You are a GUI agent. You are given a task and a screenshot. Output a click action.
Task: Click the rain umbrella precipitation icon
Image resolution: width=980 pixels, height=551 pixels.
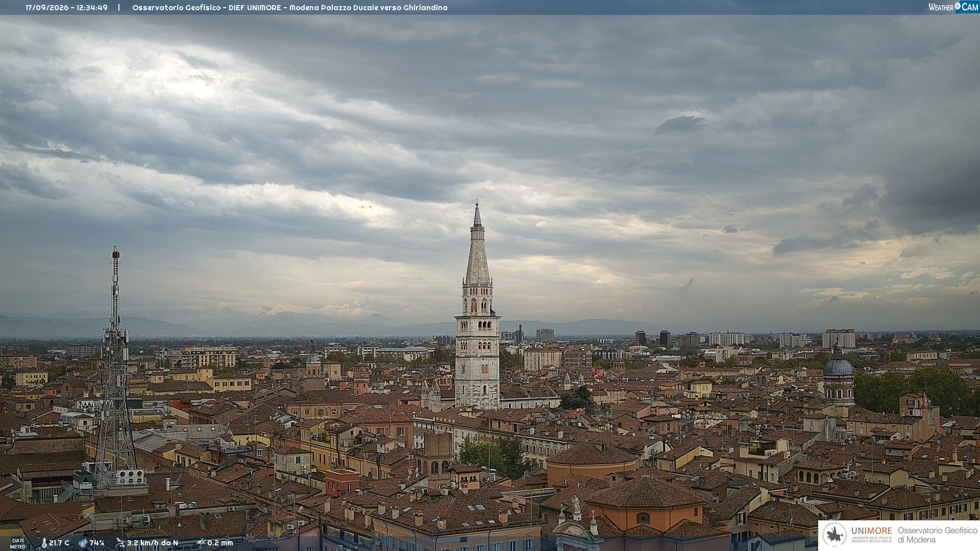[201, 543]
